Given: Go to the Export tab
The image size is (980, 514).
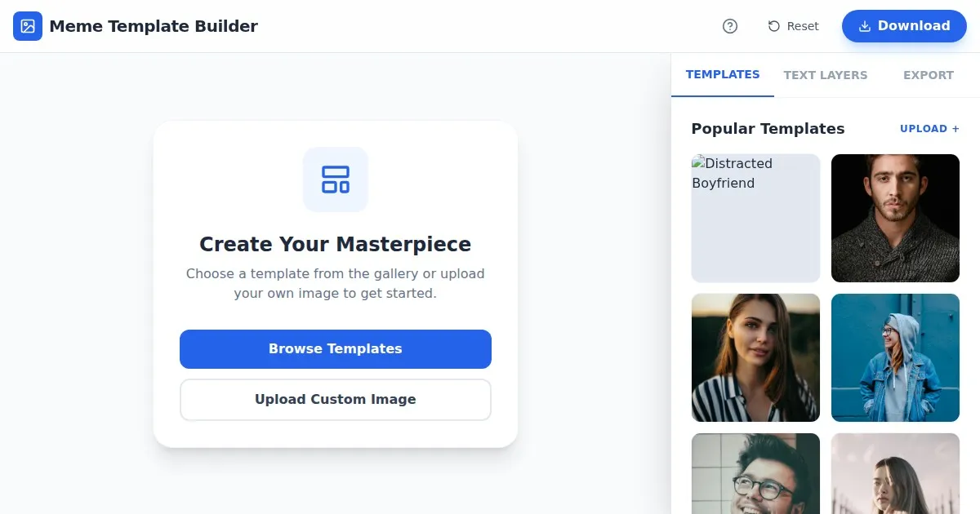Looking at the screenshot, I should pyautogui.click(x=928, y=75).
